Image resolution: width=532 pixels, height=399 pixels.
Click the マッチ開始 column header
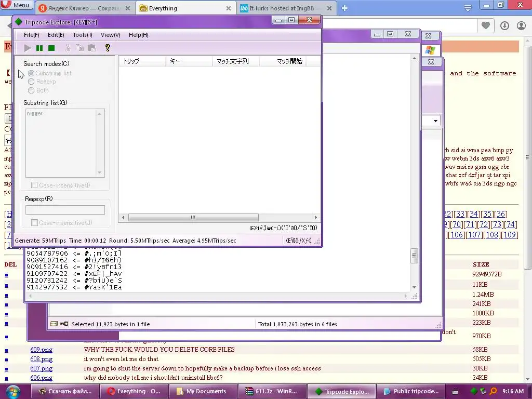click(x=283, y=61)
